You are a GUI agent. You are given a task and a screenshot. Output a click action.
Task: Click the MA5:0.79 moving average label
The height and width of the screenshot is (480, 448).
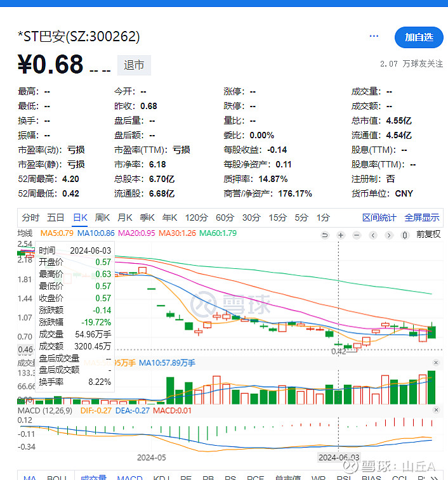pyautogui.click(x=57, y=233)
